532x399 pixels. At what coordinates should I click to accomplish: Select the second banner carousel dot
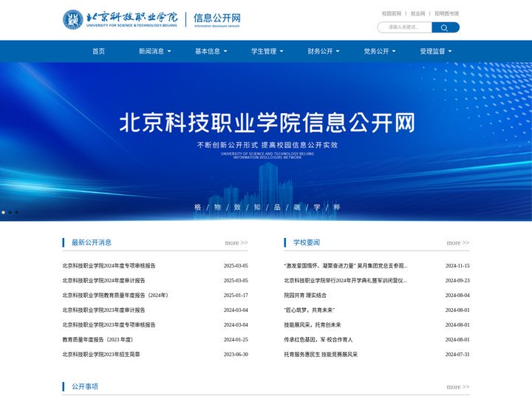point(10,212)
